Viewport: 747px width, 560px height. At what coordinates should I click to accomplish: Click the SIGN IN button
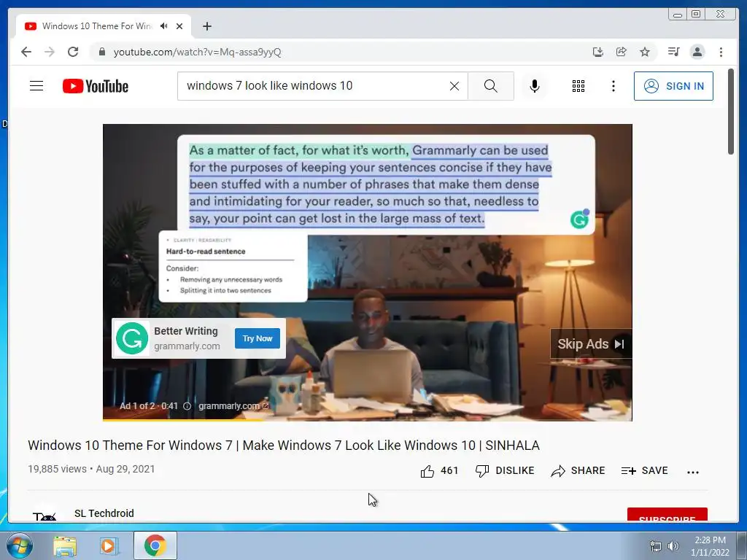click(673, 86)
